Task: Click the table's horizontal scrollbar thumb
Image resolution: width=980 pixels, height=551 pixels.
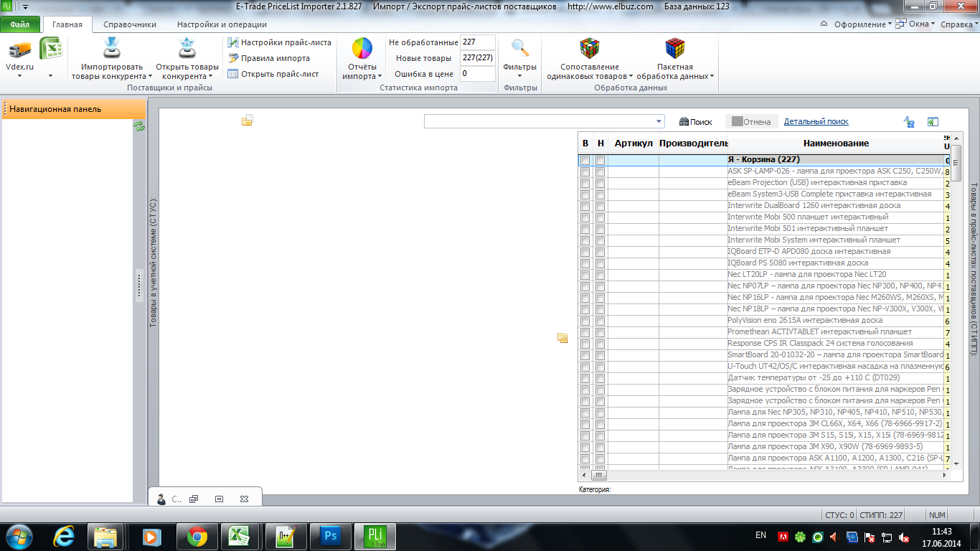Action: tap(599, 475)
